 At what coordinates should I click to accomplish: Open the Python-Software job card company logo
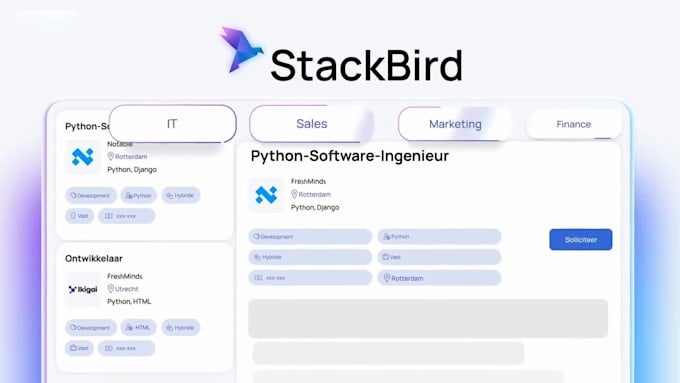(82, 157)
